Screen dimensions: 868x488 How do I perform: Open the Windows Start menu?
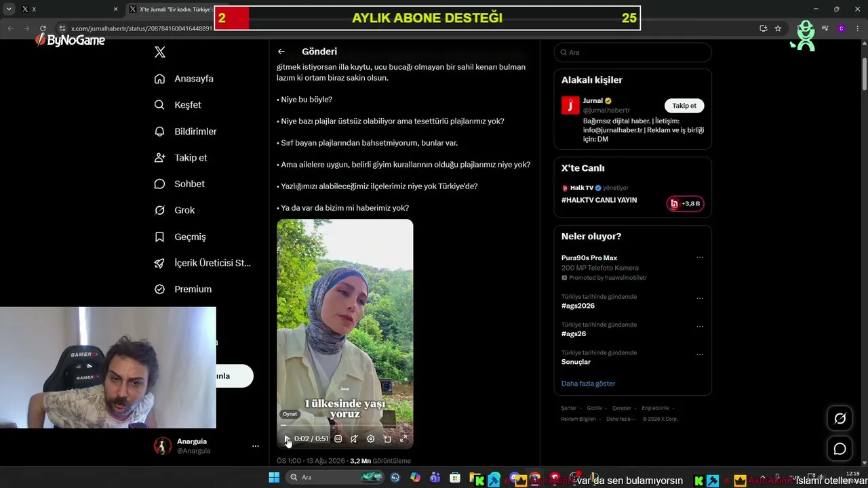[274, 477]
